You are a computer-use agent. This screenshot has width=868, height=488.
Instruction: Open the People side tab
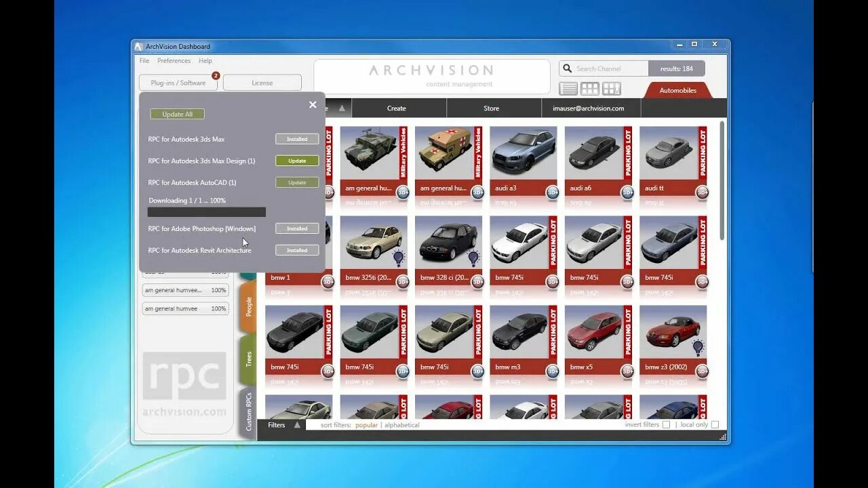[x=248, y=306]
